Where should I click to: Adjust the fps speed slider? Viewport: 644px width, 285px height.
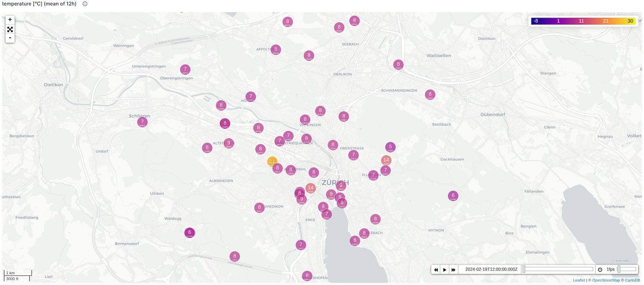point(627,269)
